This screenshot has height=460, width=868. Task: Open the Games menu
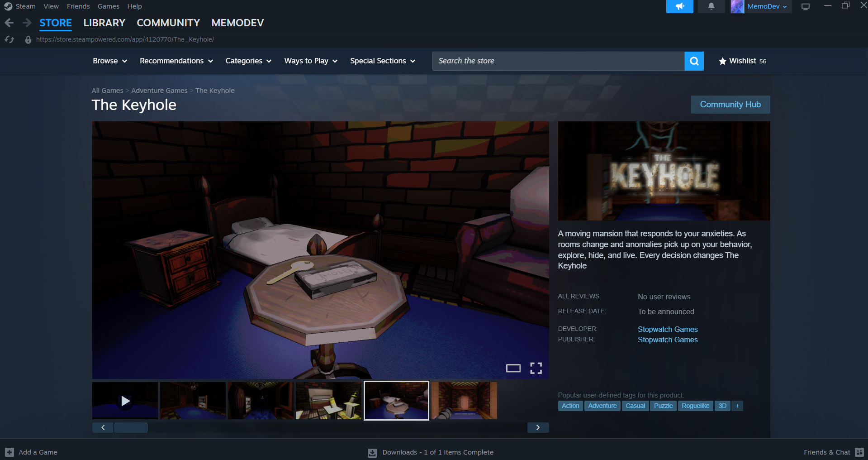tap(108, 6)
